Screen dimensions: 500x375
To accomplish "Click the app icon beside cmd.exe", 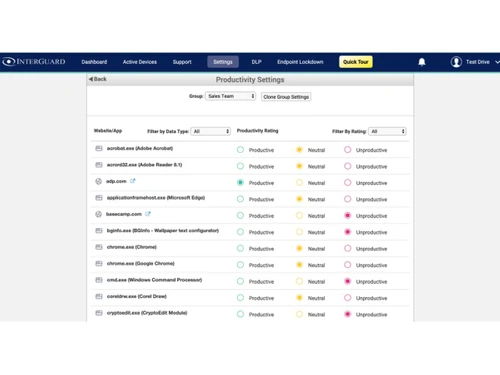I will click(x=99, y=280).
